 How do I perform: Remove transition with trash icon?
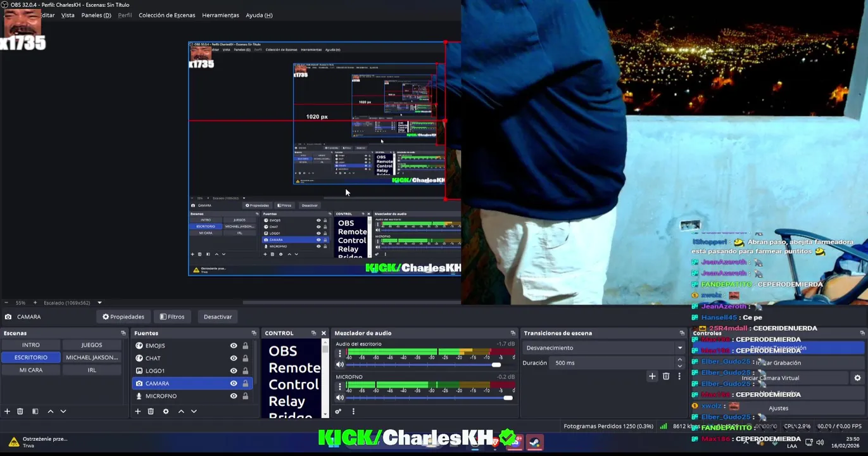click(666, 376)
